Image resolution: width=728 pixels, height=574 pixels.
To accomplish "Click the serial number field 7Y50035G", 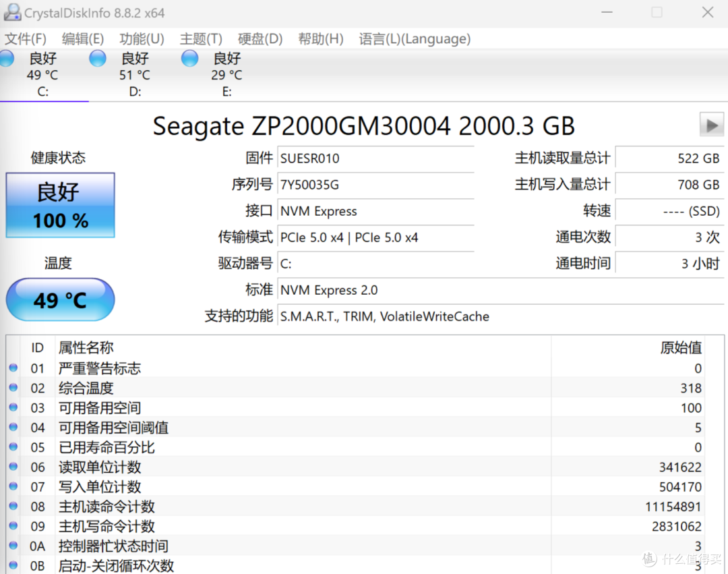I will pyautogui.click(x=375, y=185).
